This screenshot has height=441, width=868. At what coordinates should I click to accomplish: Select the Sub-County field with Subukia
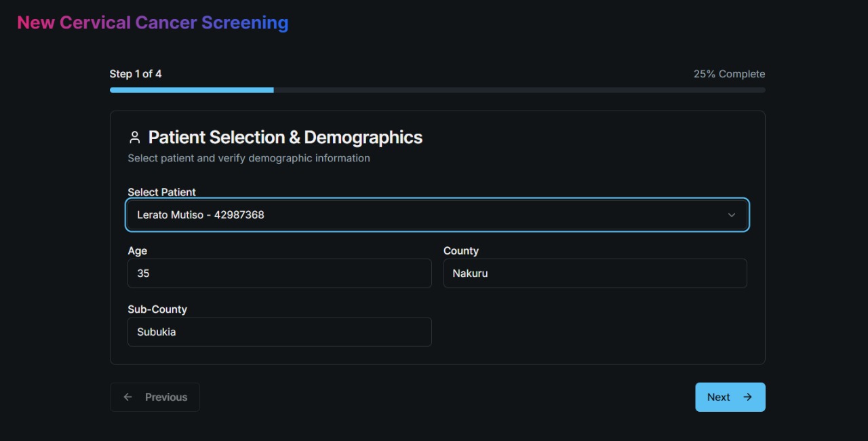(x=279, y=332)
